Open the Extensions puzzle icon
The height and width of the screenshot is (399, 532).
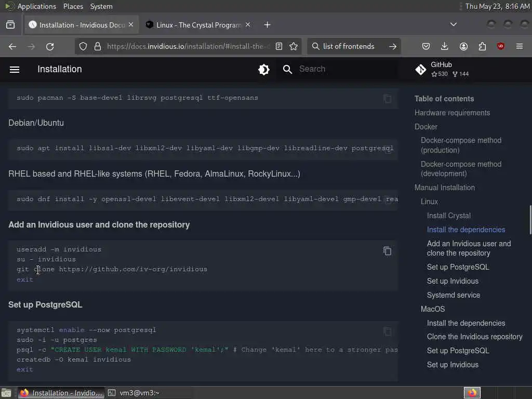(482, 46)
